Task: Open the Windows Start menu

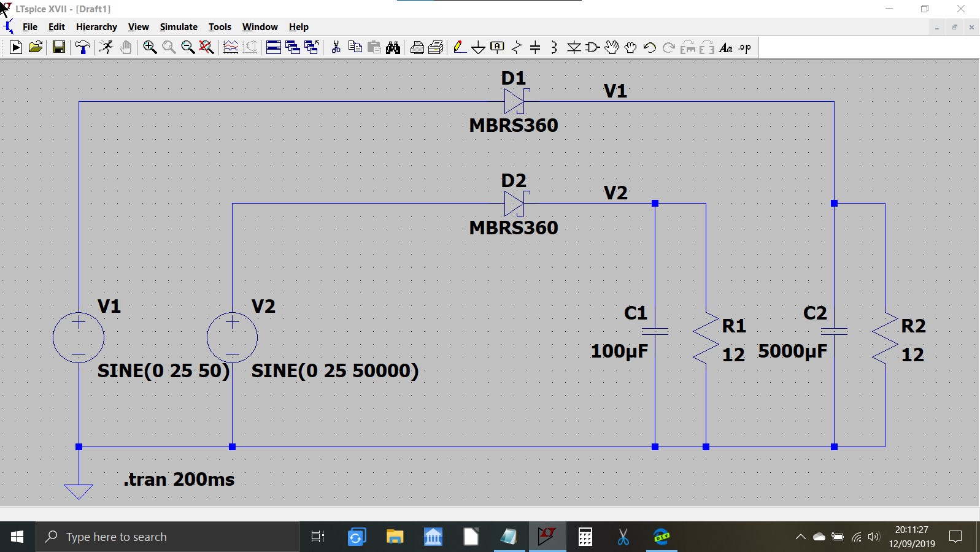Action: pyautogui.click(x=17, y=537)
